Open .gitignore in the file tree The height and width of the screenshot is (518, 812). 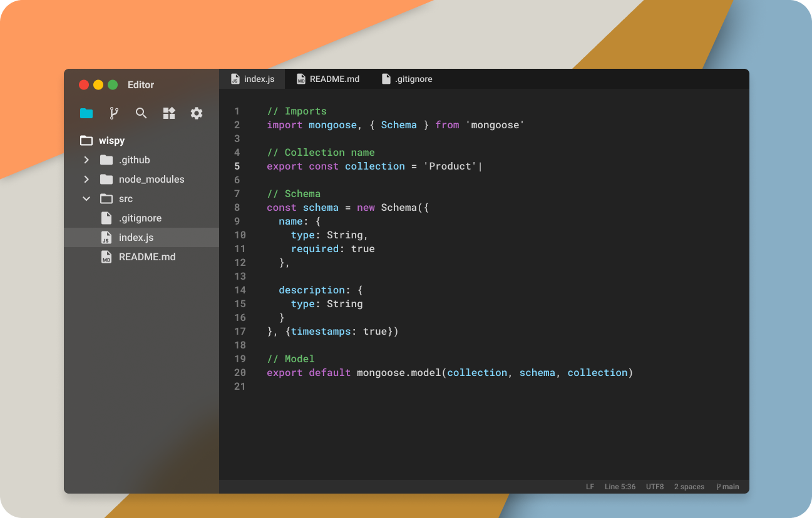click(140, 218)
